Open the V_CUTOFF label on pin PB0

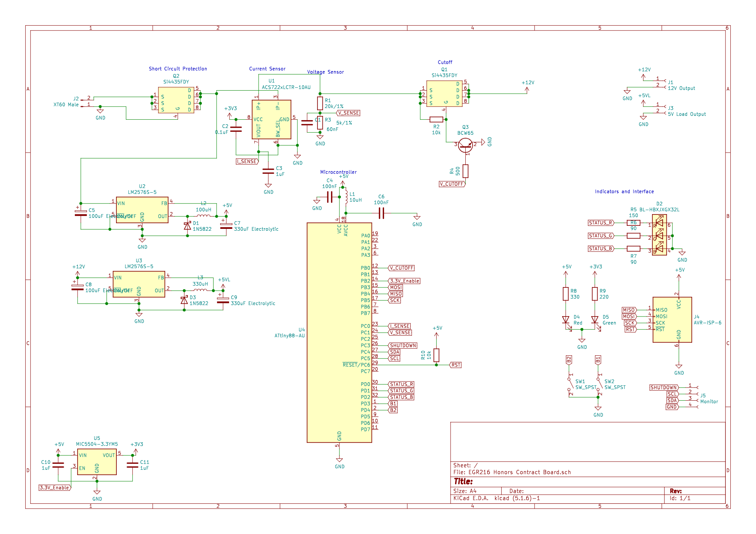402,268
